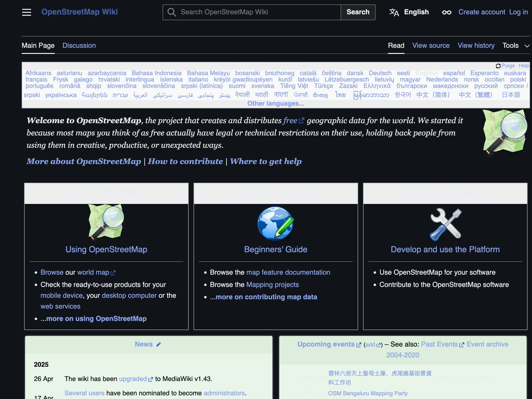Open the desktop computer link

(x=129, y=295)
